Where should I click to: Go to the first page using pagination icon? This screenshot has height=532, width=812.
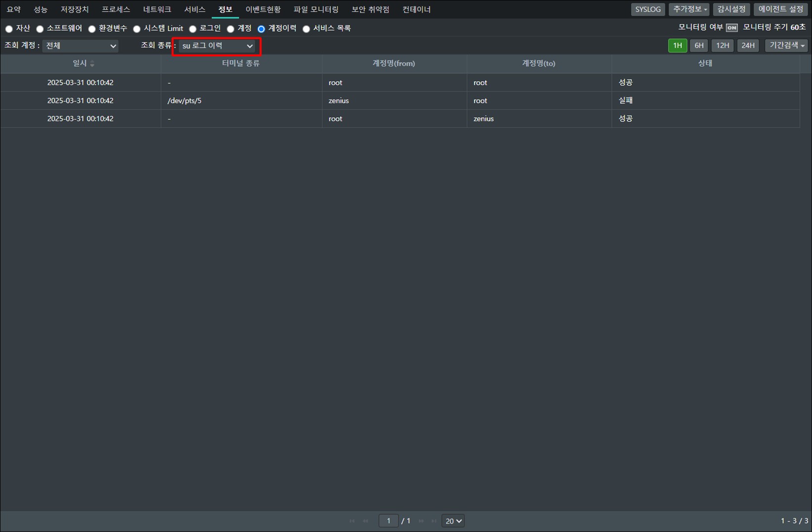click(352, 521)
